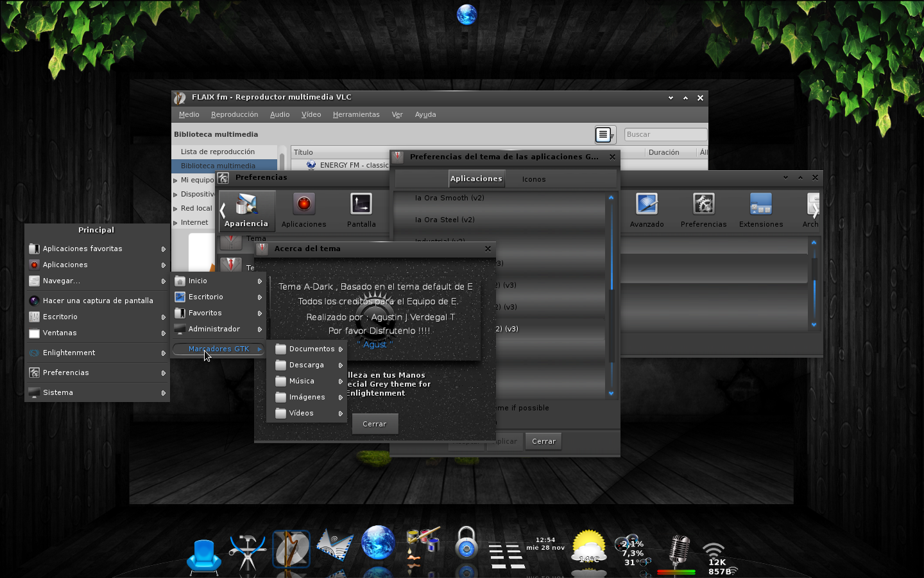Expand Internet in VLC sidebar
This screenshot has height=578, width=924.
(175, 223)
